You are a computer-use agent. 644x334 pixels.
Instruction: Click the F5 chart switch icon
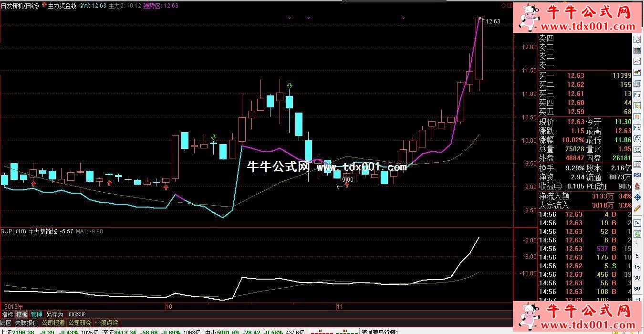[x=637, y=223]
